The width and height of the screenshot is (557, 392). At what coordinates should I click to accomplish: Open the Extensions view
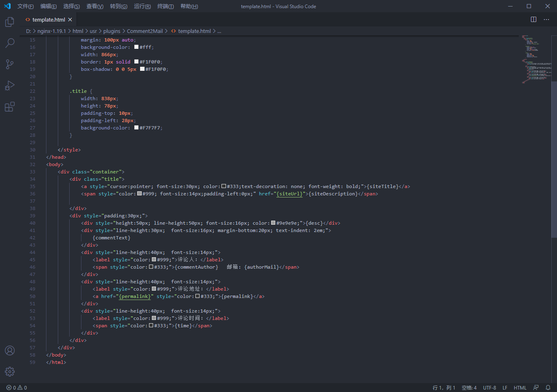(x=10, y=107)
